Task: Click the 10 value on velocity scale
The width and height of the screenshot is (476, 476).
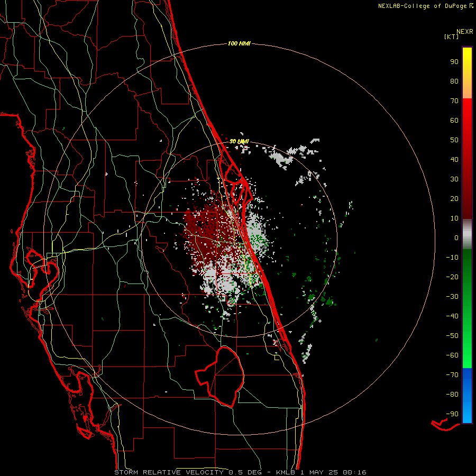Action: click(454, 218)
